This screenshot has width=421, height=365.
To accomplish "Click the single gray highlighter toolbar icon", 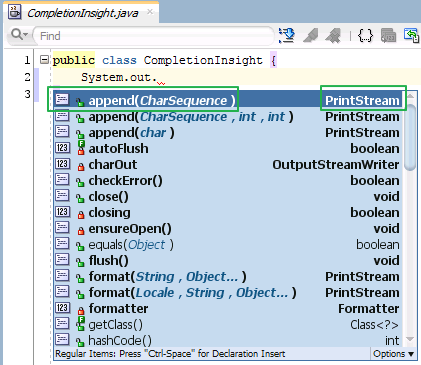I will (x=310, y=36).
